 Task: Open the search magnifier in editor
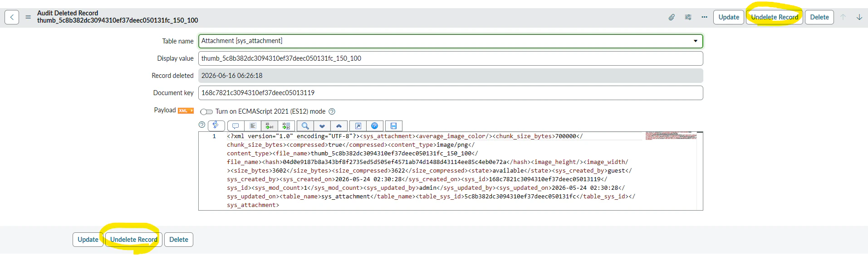(x=305, y=126)
